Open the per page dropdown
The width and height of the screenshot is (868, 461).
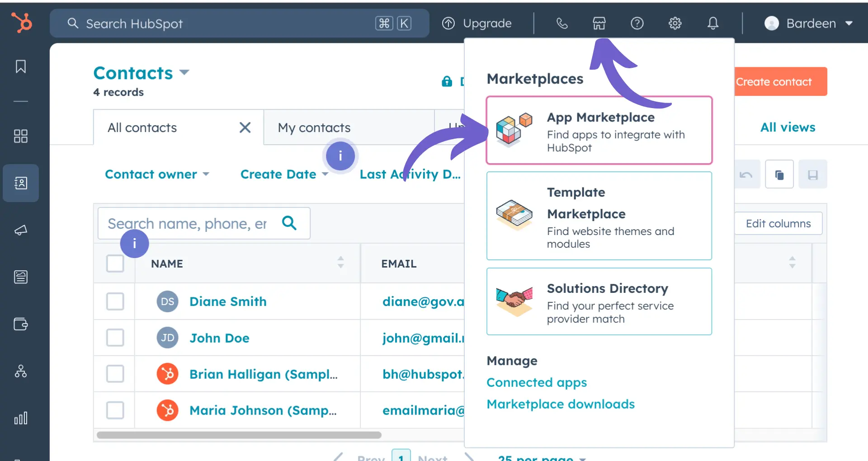[x=541, y=457]
